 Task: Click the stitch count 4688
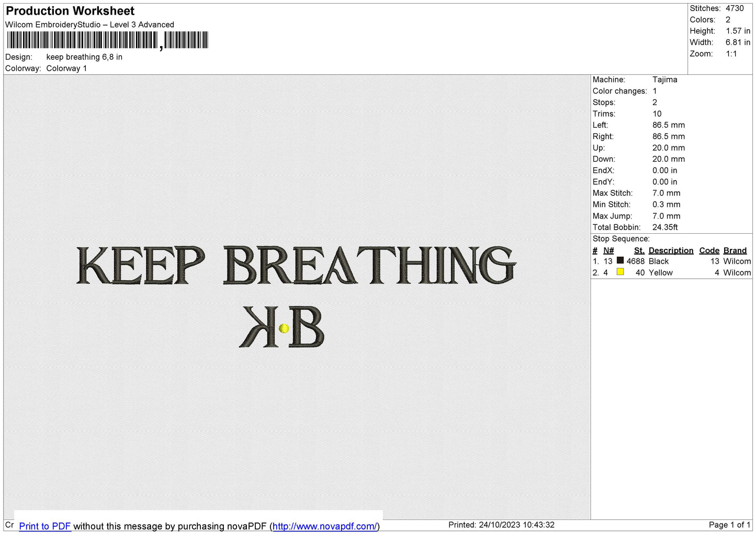coord(635,262)
